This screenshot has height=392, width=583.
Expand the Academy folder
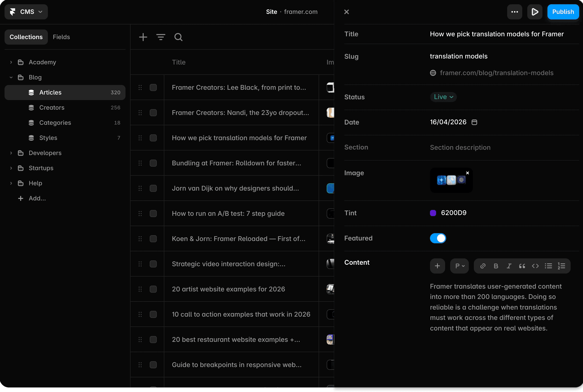(x=11, y=62)
